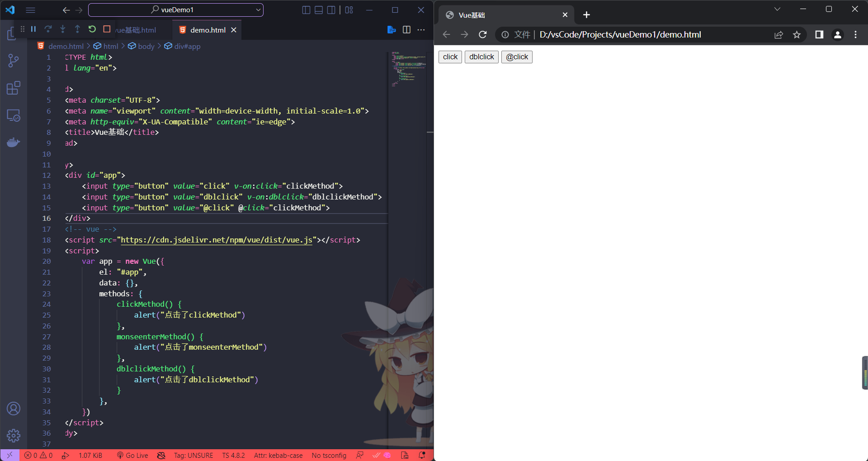Screen dimensions: 868x461
Task: Click debug Step Out arrow
Action: (x=77, y=29)
